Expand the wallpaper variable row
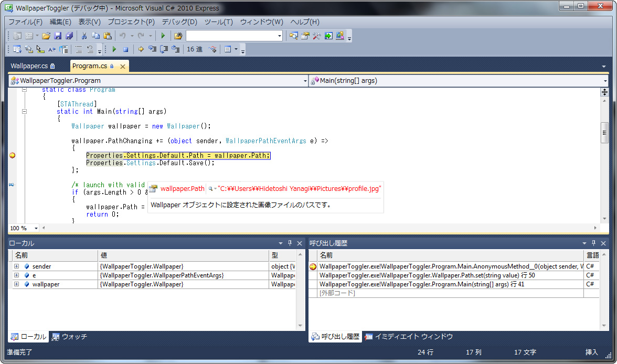The height and width of the screenshot is (364, 617). coord(17,284)
